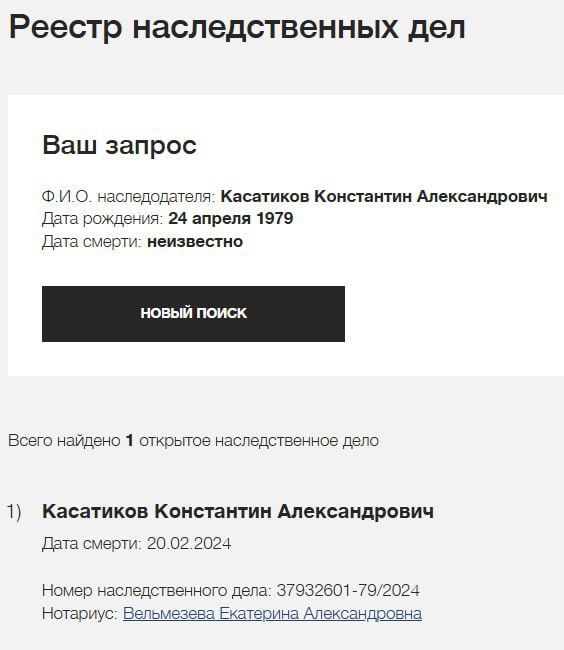Select the case number 37932601-79/2024
The height and width of the screenshot is (650, 564).
click(348, 590)
